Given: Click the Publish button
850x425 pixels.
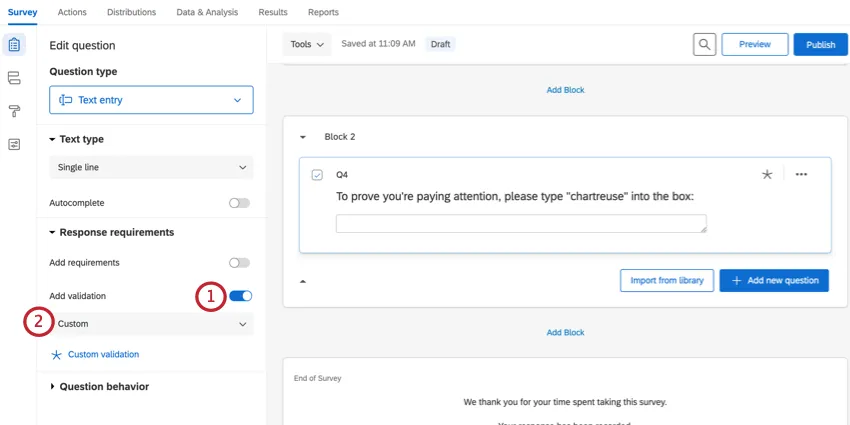Looking at the screenshot, I should [820, 44].
